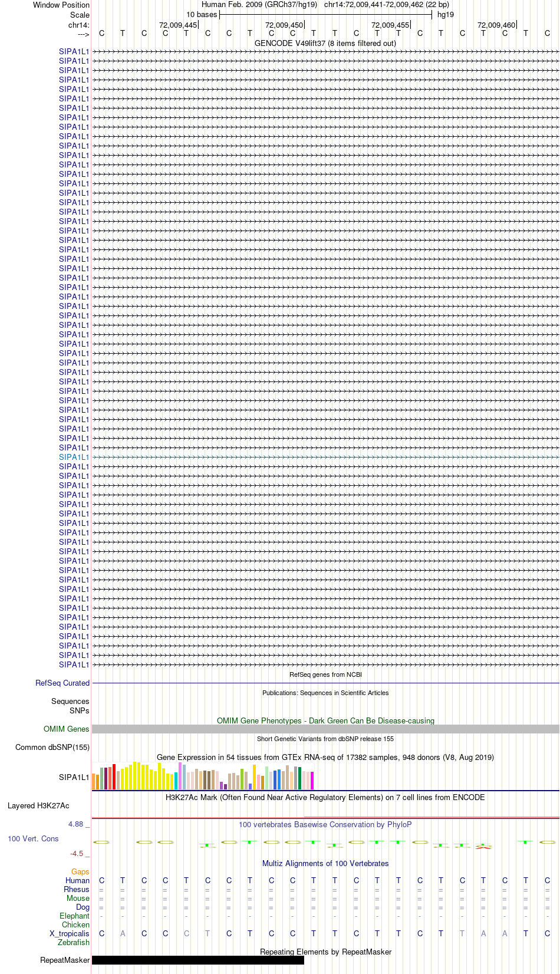Open the H3K27Ac Mark track title

(325, 797)
